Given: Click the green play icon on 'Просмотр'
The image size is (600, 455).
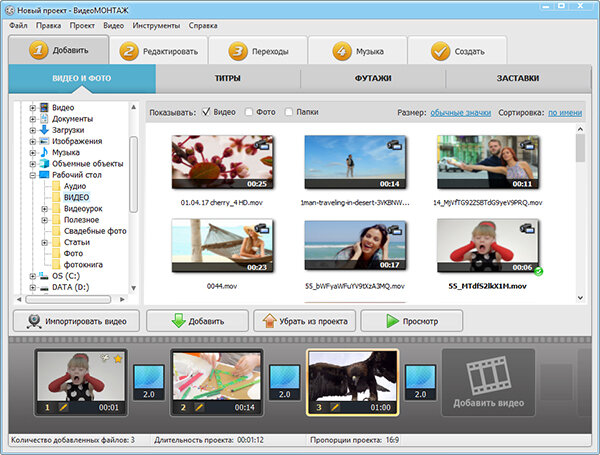Looking at the screenshot, I should tap(392, 321).
